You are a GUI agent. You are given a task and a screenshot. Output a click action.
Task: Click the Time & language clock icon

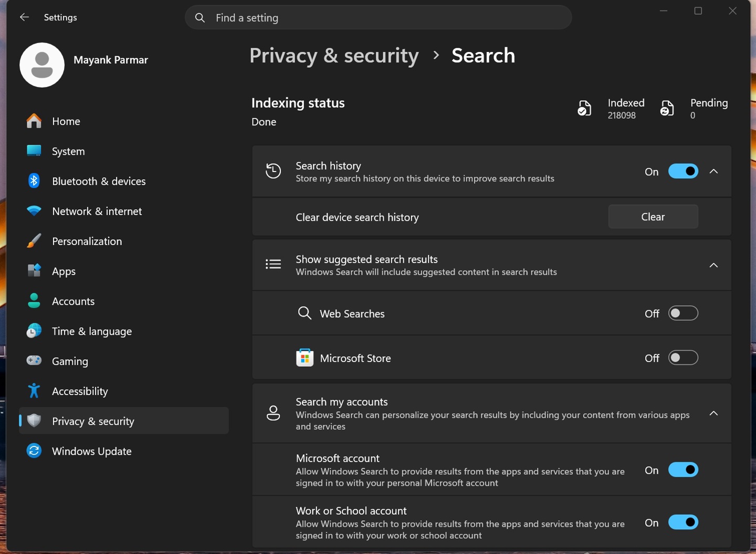[x=34, y=331]
